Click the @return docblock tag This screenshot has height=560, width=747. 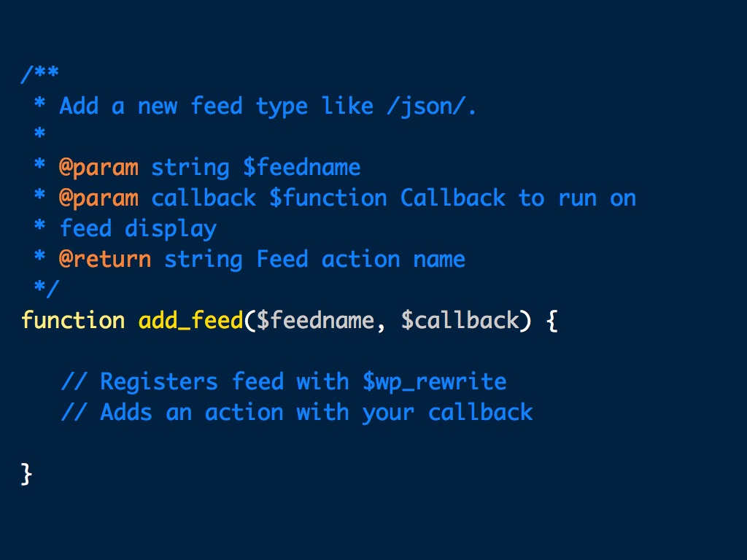click(x=105, y=260)
